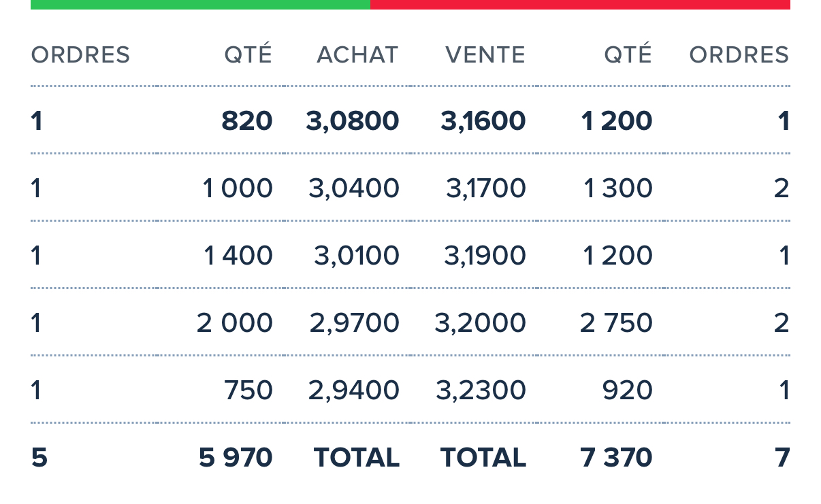Select the VENTE column header
The width and height of the screenshot is (821, 504).
pyautogui.click(x=485, y=55)
